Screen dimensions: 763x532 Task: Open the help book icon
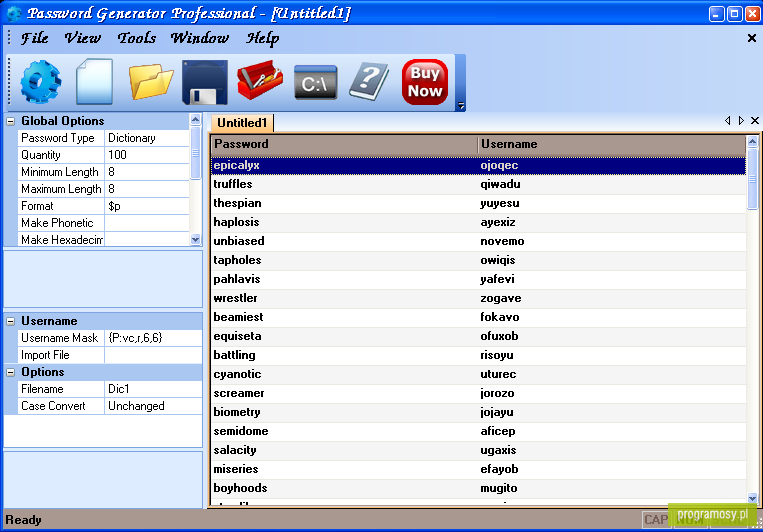click(369, 82)
